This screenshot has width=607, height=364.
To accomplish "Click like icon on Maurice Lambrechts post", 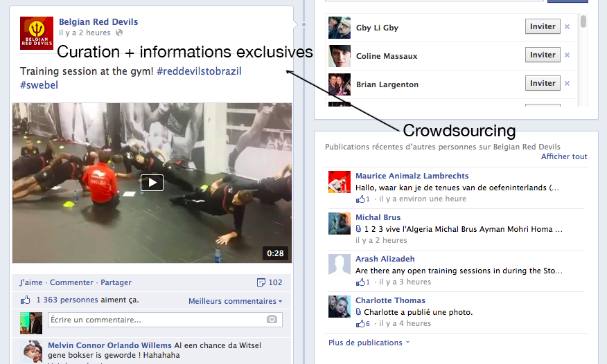I will (x=360, y=199).
